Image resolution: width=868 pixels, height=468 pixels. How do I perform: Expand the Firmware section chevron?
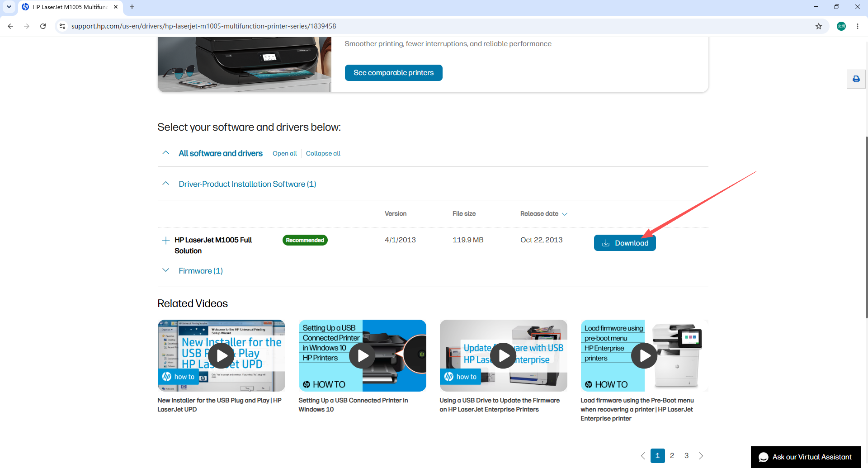[166, 270]
